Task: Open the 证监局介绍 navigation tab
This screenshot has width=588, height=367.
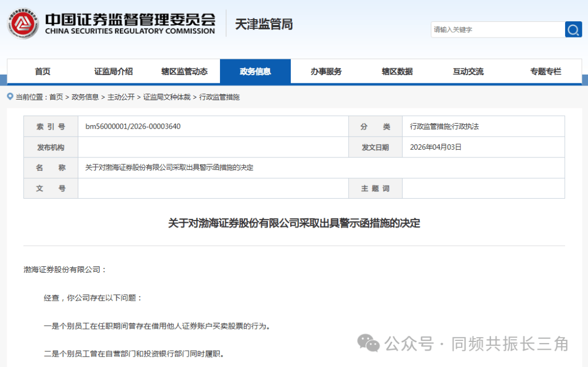Action: tap(113, 71)
